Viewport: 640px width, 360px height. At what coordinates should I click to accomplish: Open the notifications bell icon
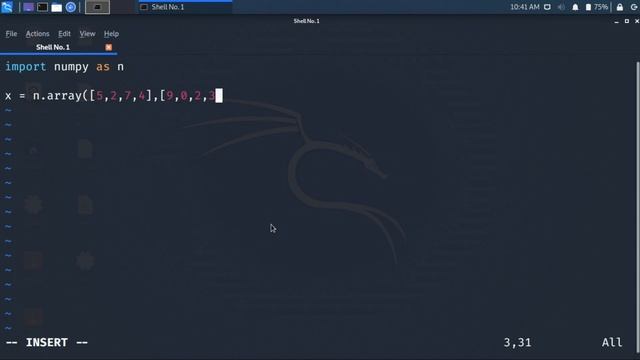tap(575, 7)
